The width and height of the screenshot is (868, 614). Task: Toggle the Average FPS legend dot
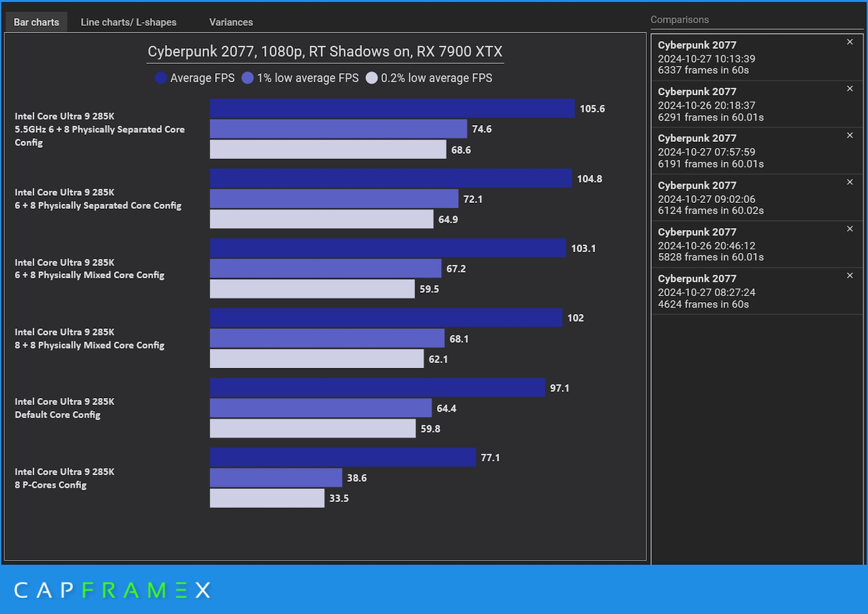pyautogui.click(x=161, y=78)
